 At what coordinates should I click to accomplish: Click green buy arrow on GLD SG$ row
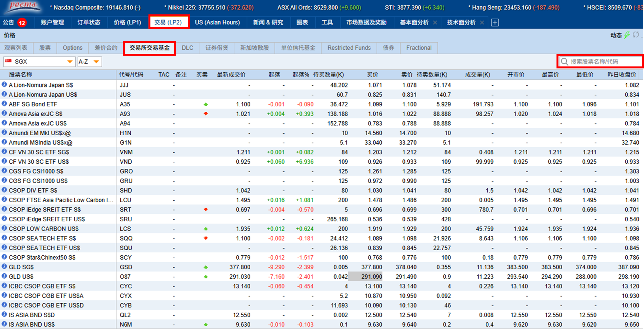pyautogui.click(x=206, y=267)
